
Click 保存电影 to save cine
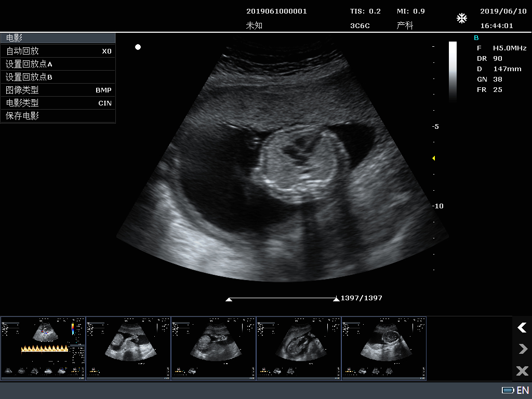point(58,116)
